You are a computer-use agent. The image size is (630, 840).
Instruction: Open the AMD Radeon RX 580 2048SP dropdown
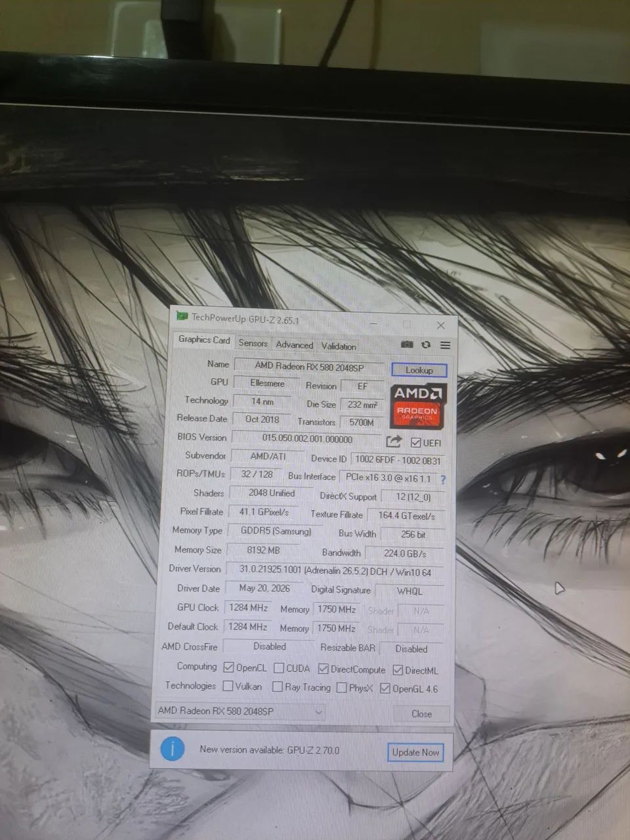click(x=240, y=711)
